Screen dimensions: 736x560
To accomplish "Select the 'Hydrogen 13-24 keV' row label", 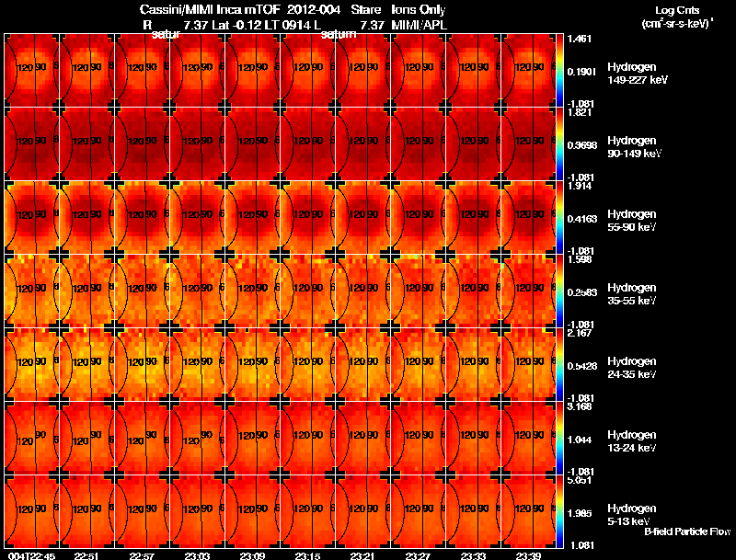I will coord(632,441).
